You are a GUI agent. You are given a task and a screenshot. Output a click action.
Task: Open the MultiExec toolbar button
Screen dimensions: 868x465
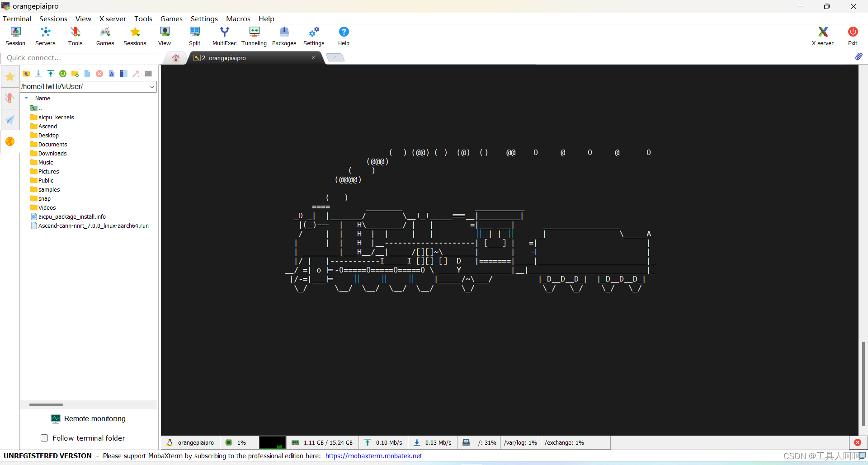224,36
